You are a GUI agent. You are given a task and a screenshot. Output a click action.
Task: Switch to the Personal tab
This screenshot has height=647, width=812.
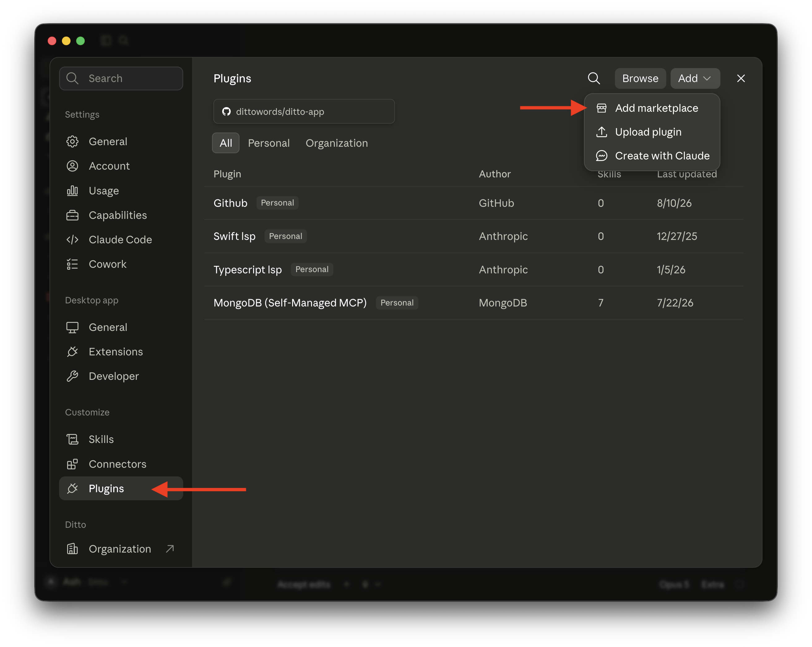pos(269,143)
